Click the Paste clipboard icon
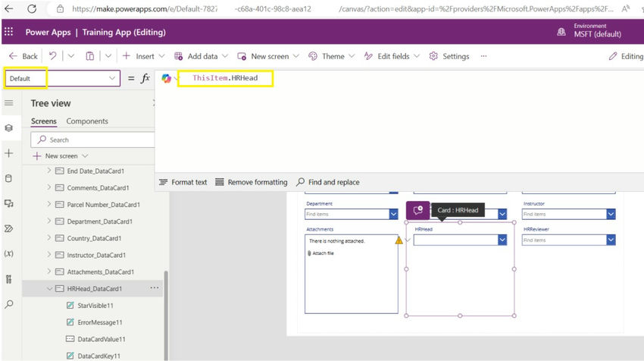This screenshot has width=644, height=361. 89,56
